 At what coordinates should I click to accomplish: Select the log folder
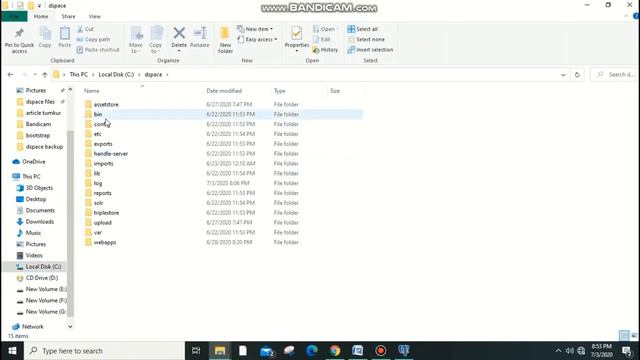coord(98,183)
